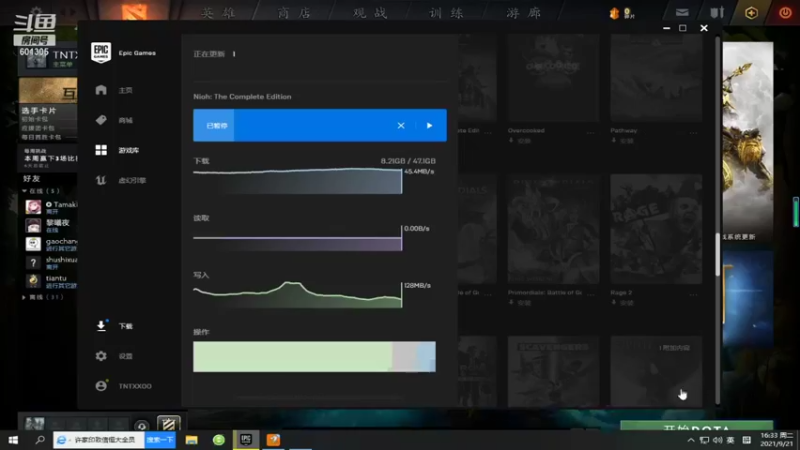This screenshot has height=450, width=800.
Task: Select friend tiantu in friends list
Action: coord(51,281)
